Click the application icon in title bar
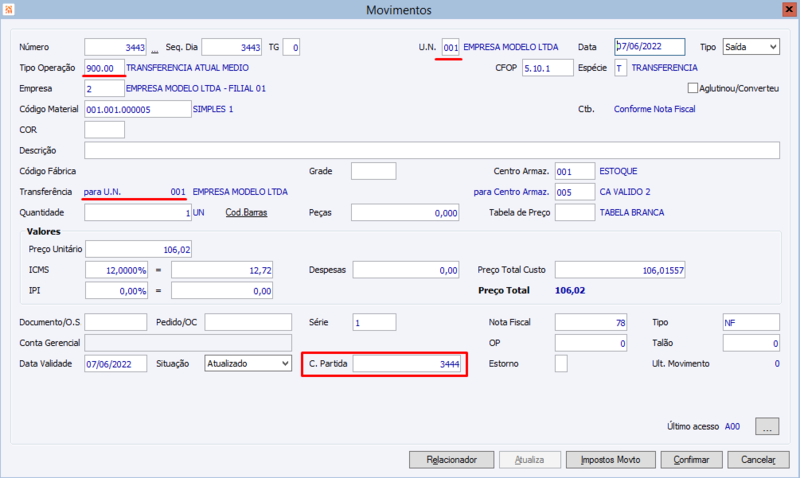800x478 pixels. (9, 9)
